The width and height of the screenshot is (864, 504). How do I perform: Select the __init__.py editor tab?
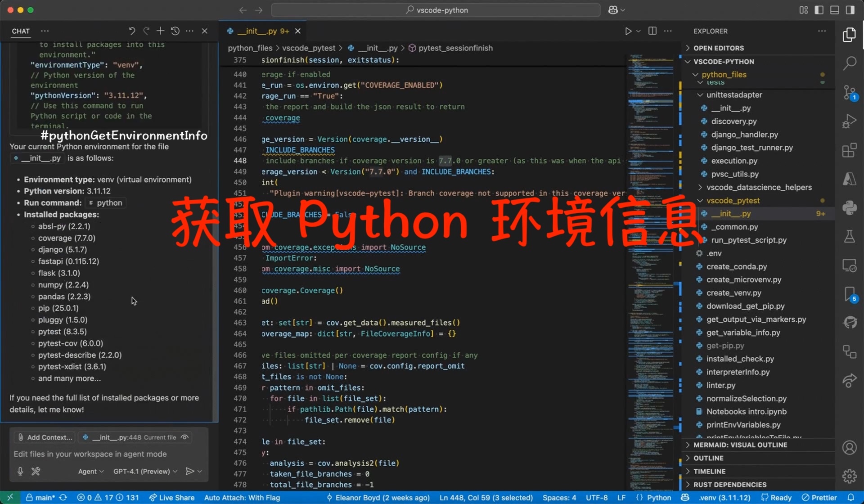[257, 31]
